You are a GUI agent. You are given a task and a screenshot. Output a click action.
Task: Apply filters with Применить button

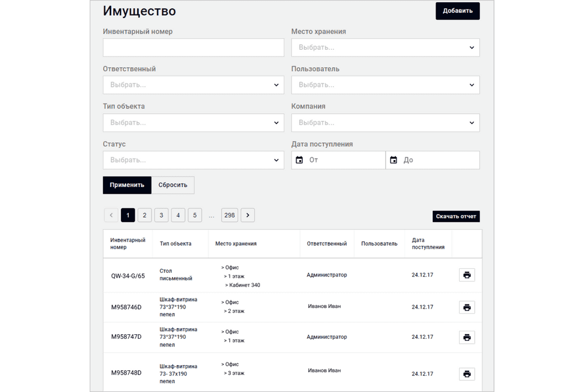[x=127, y=185]
